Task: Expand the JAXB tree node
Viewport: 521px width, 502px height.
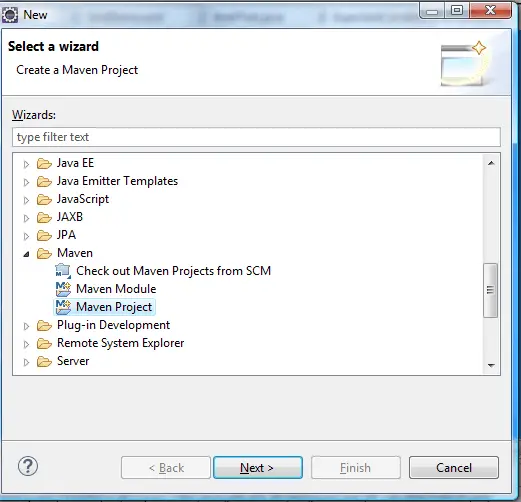Action: [26, 218]
